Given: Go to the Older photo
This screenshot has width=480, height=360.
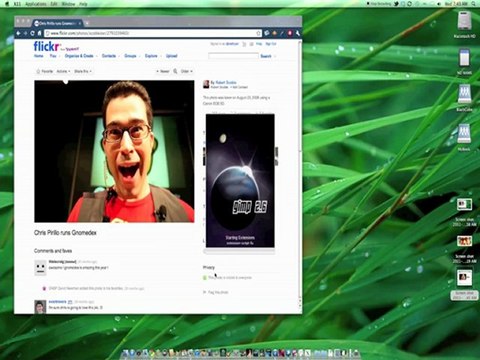Looking at the screenshot, I should (x=186, y=71).
